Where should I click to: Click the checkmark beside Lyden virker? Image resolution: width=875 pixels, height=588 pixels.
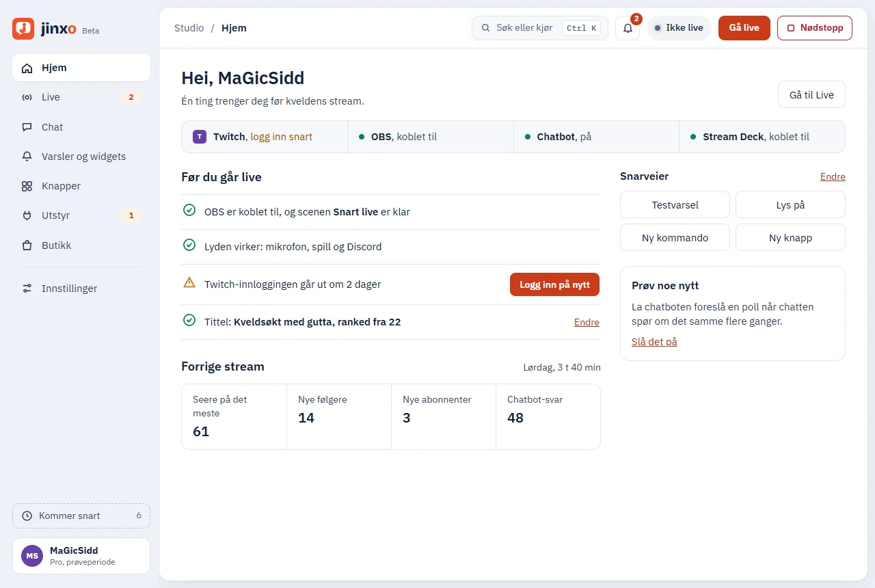(189, 245)
